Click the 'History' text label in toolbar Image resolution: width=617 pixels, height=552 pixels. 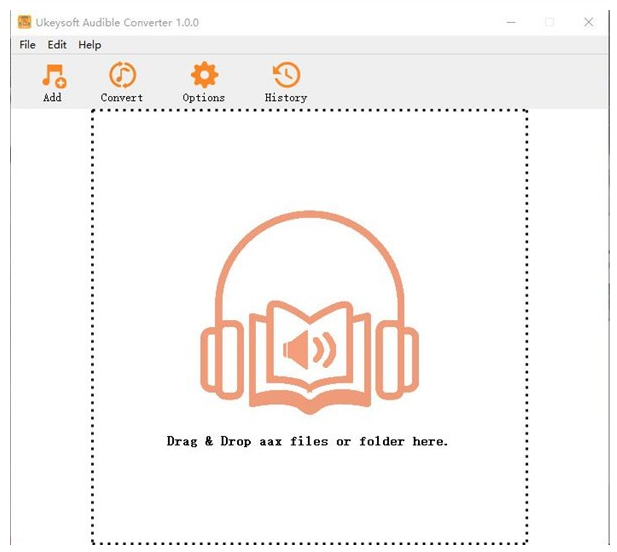pos(286,98)
